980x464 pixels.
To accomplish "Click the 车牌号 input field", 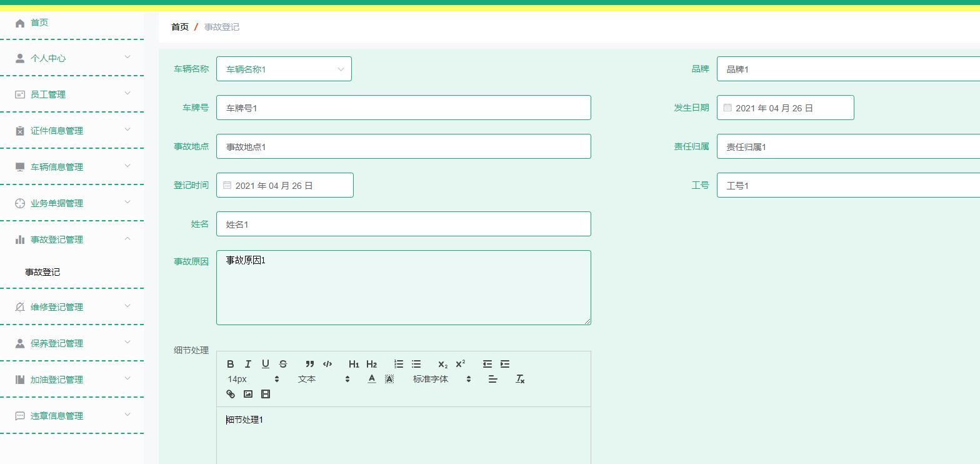I will [403, 108].
